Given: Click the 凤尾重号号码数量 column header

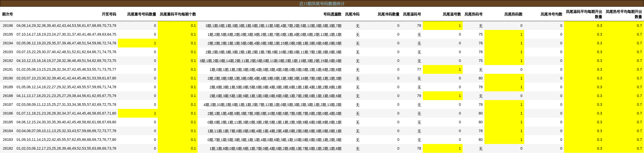Looking at the screenshot, I should [141, 14].
